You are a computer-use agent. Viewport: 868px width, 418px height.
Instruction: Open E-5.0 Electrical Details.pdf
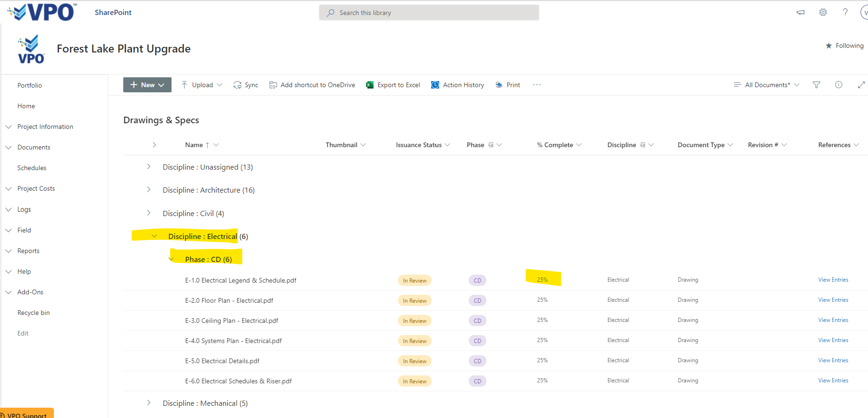(x=222, y=361)
